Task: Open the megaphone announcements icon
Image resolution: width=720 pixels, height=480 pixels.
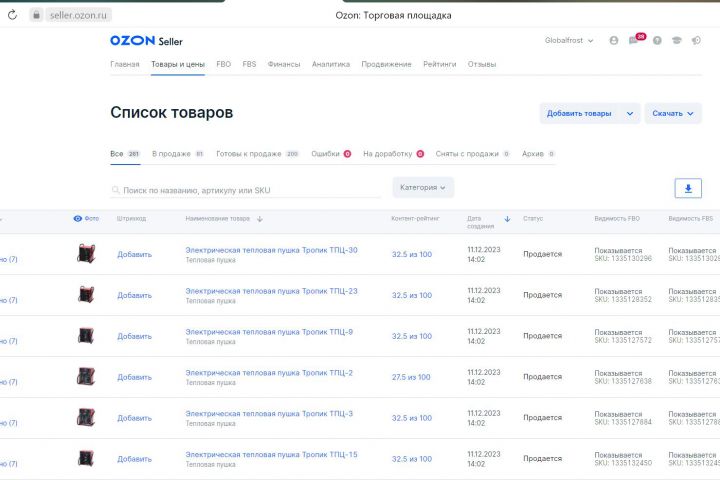Action: click(696, 40)
